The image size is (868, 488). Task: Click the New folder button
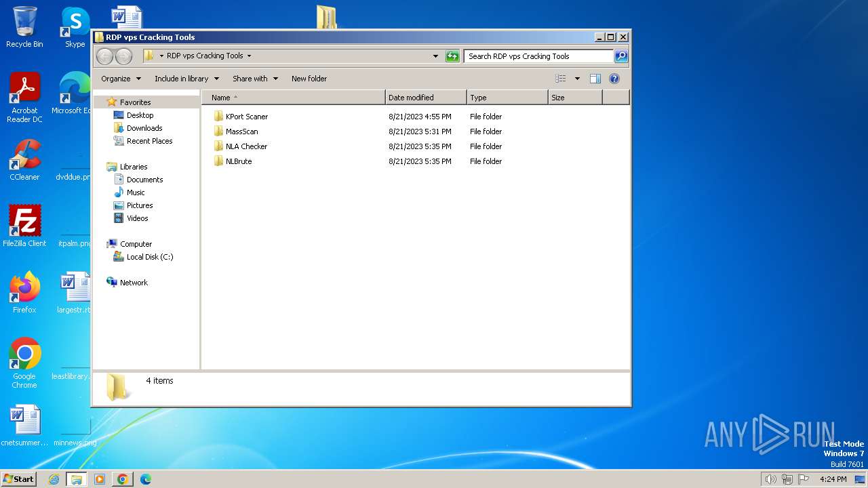coord(309,79)
